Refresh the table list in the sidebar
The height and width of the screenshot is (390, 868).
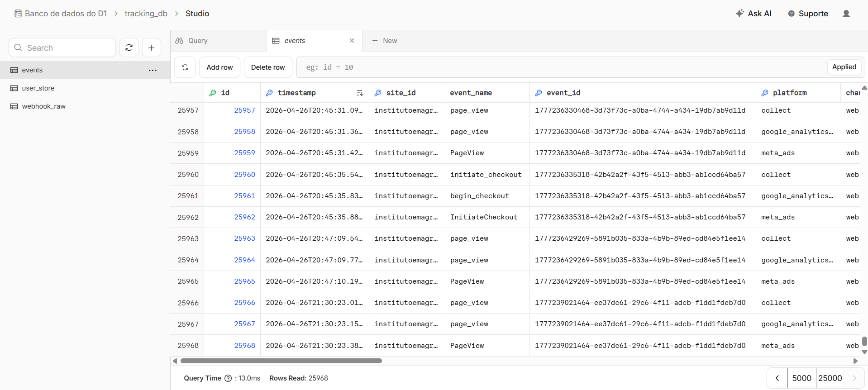pos(129,48)
